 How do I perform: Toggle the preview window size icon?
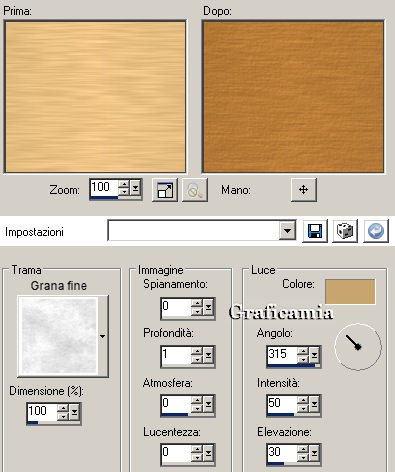[165, 190]
